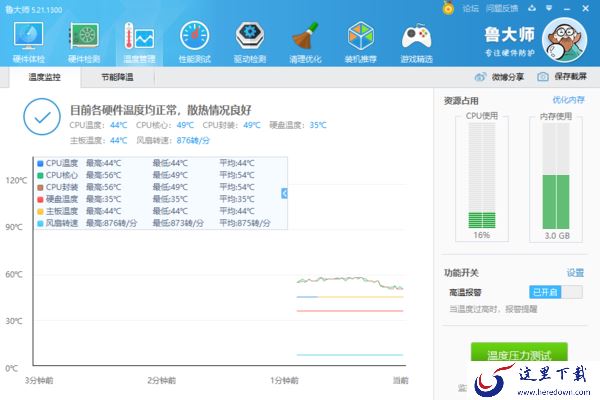
Task: Toggle 高温报警 switch 已开启
Action: point(556,292)
